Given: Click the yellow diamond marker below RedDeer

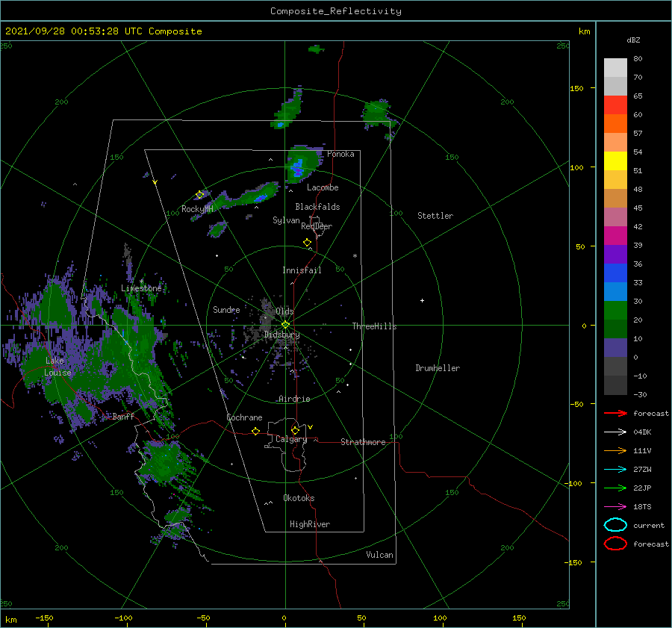Looking at the screenshot, I should [x=307, y=243].
